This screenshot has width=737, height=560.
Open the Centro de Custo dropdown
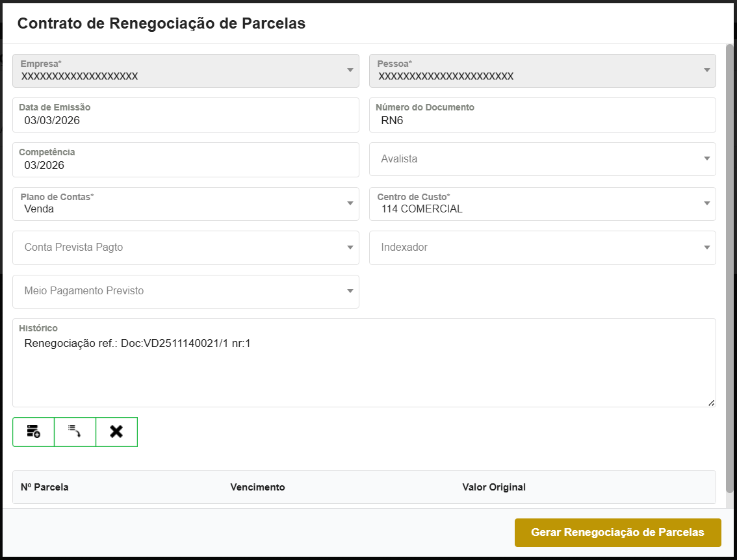coord(542,204)
